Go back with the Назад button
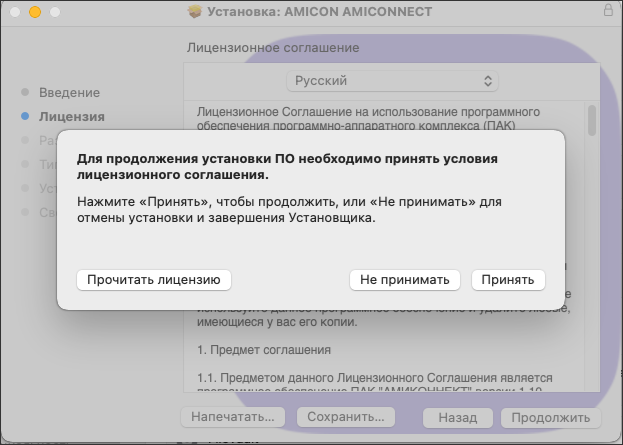This screenshot has height=445, width=623. click(x=458, y=418)
